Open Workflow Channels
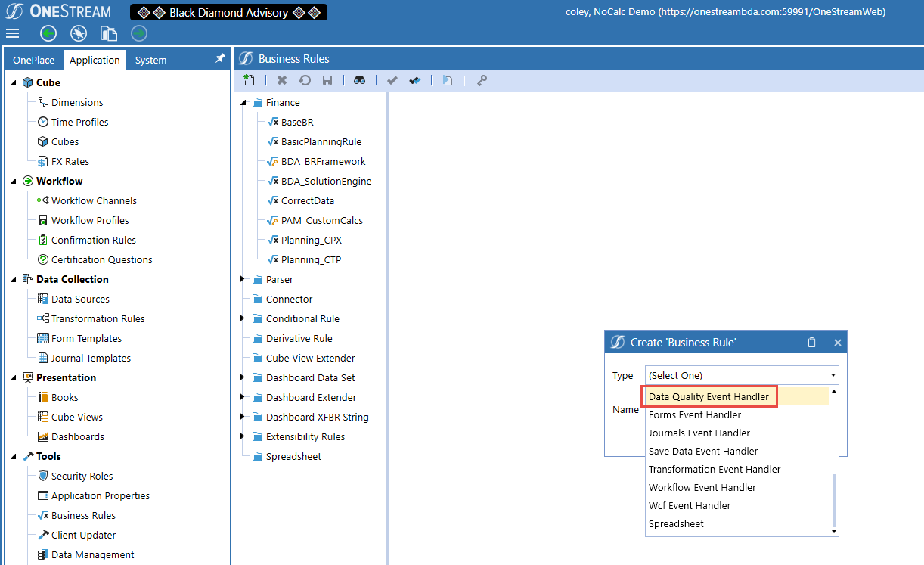Image resolution: width=924 pixels, height=565 pixels. click(94, 200)
